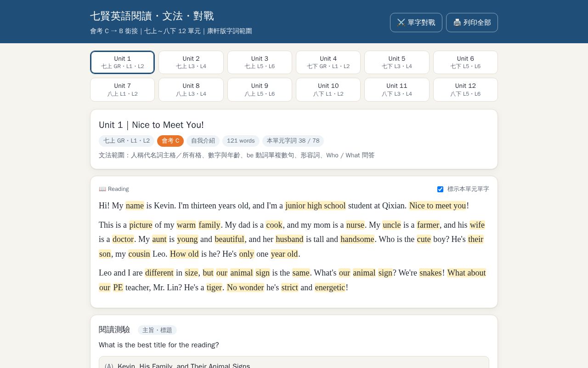The height and width of the screenshot is (368, 588).
Task: Click the highlighted phrase 'No wonder'
Action: (x=245, y=287)
